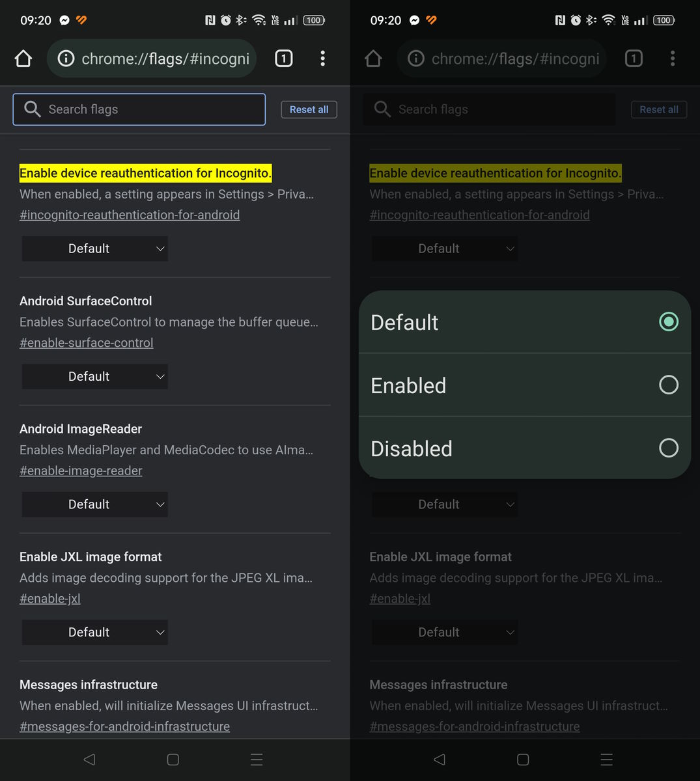Open the tab switcher in the left screen

pos(283,59)
